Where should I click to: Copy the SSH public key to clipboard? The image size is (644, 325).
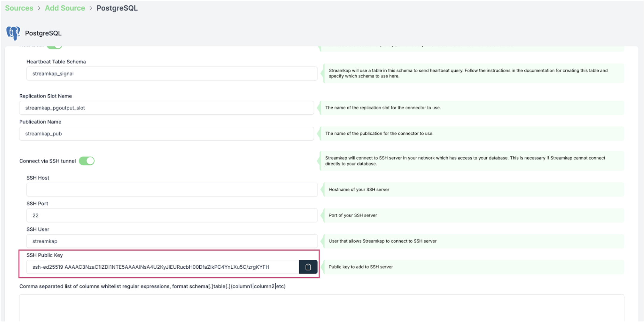pos(308,267)
